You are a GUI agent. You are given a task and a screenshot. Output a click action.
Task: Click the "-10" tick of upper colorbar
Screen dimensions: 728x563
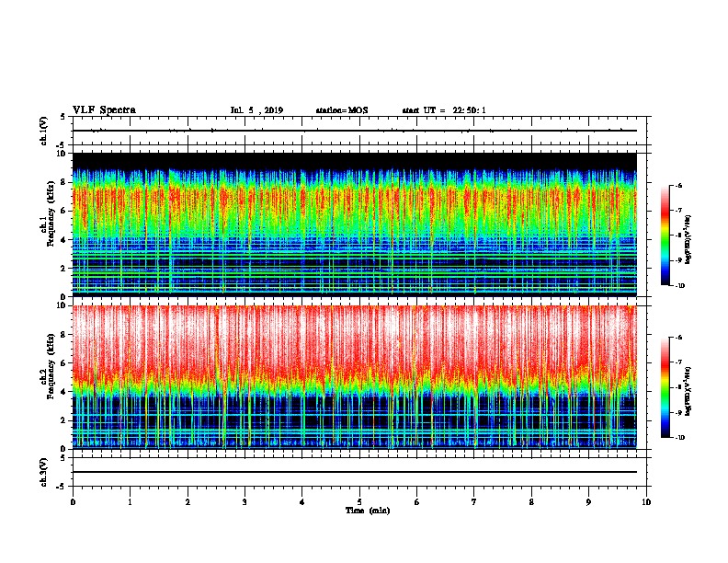coord(679,286)
